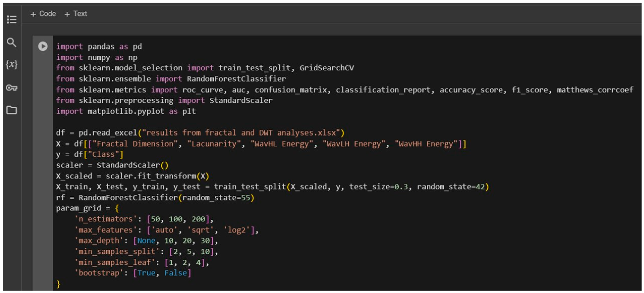Open the variables {x} panel icon
This screenshot has height=293, width=644.
click(x=11, y=65)
